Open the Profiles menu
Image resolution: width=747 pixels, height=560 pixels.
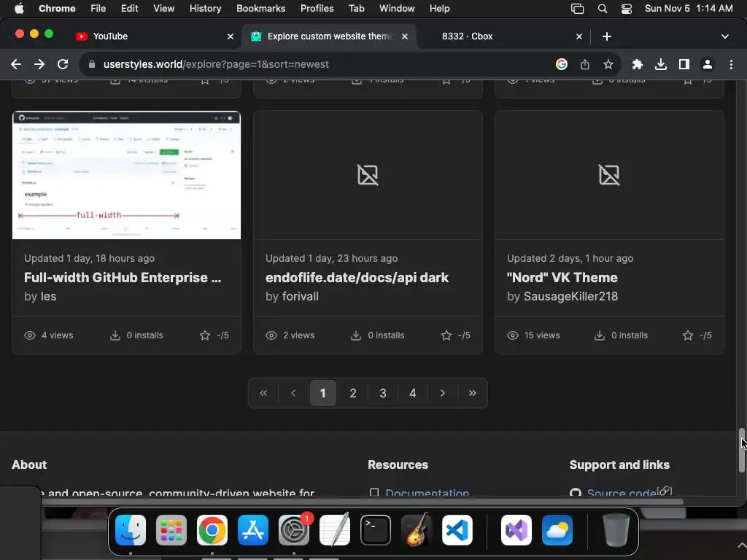point(317,9)
